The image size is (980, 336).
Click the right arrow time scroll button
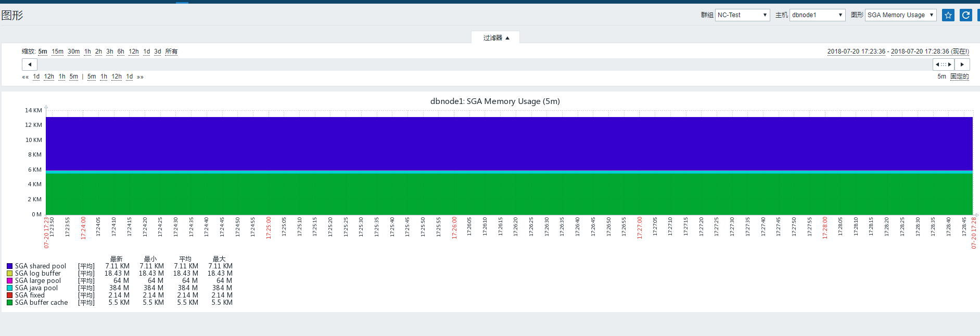coord(962,64)
